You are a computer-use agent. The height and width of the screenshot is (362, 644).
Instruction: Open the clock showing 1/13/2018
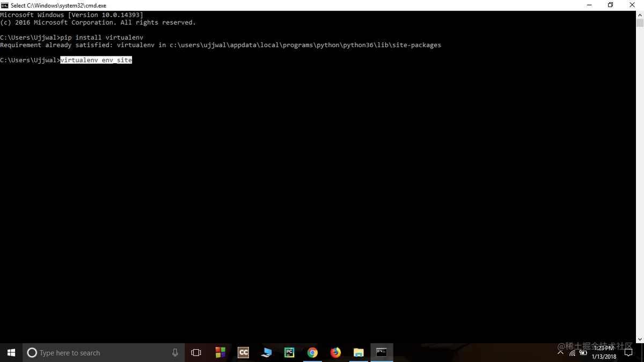pyautogui.click(x=604, y=352)
